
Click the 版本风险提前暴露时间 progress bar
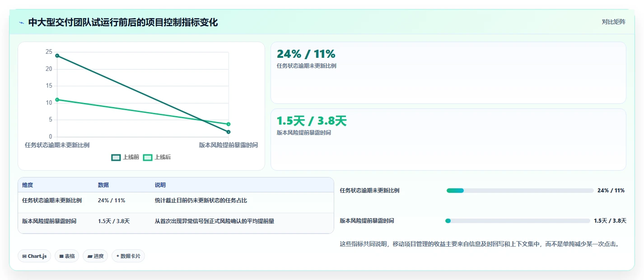(x=518, y=221)
